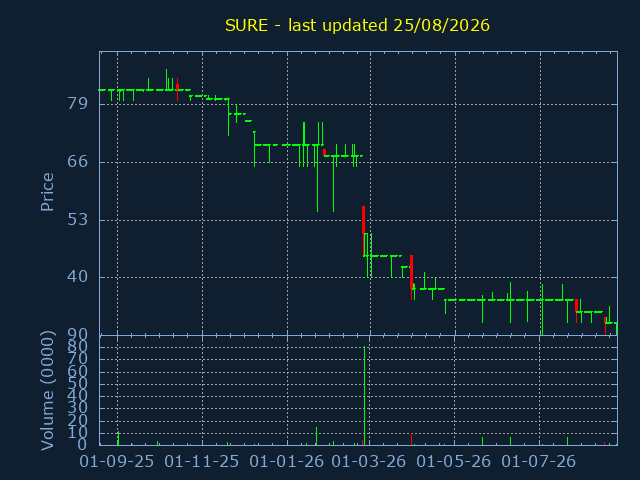Click the 01-01-26 date axis label
This screenshot has height=480, width=640.
(x=287, y=462)
